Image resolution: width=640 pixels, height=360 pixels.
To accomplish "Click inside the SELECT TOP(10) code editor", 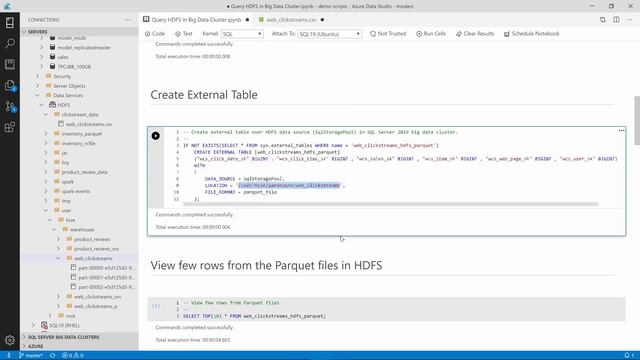I will pos(394,309).
